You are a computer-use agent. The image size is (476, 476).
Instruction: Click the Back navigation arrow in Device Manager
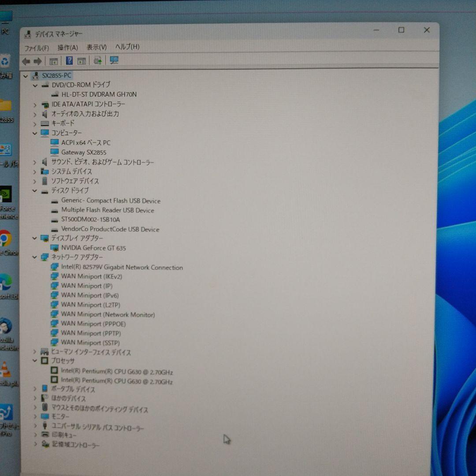[26, 60]
